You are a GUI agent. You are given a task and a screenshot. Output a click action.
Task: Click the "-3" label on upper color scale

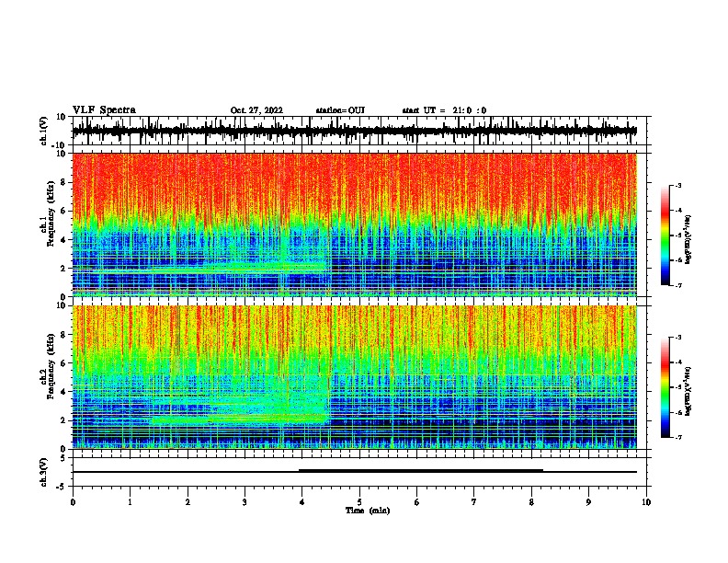(x=677, y=185)
